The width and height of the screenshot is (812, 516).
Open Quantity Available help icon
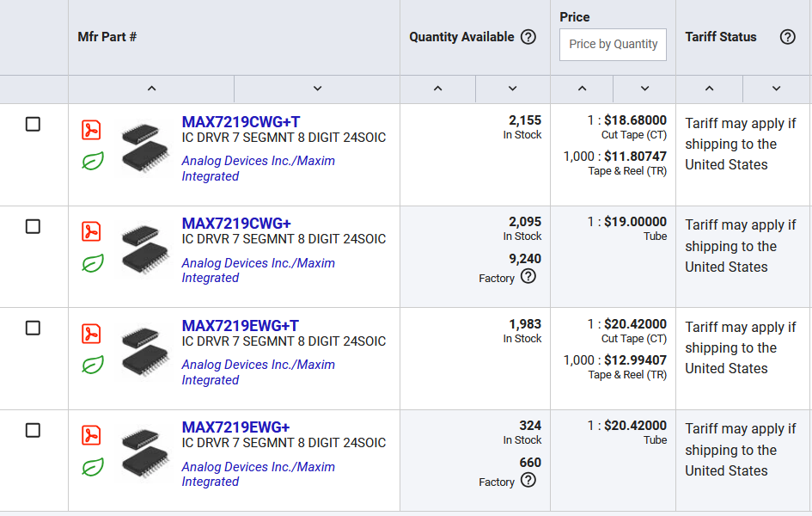pyautogui.click(x=528, y=37)
